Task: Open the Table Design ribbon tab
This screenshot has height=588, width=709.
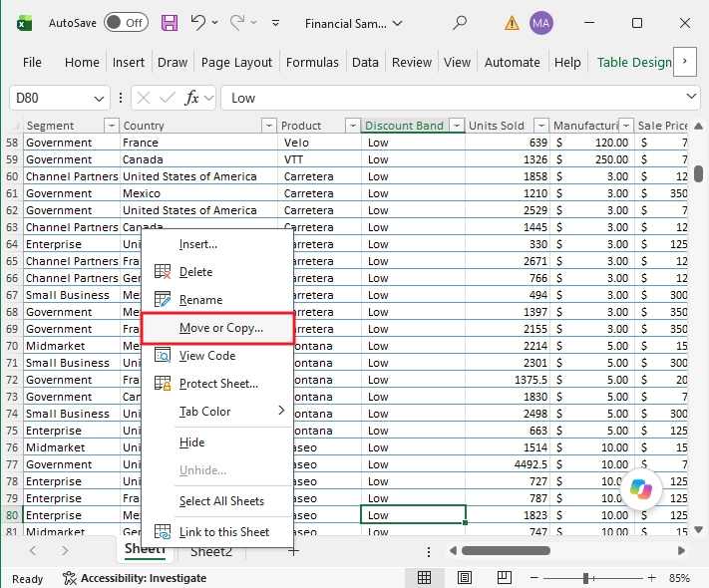Action: point(634,62)
